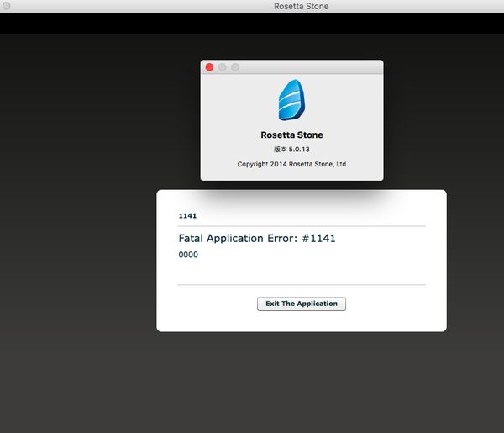Image resolution: width=504 pixels, height=433 pixels.
Task: Click the bold "Rosetta Stone" name in about dialog
Action: pyautogui.click(x=291, y=135)
